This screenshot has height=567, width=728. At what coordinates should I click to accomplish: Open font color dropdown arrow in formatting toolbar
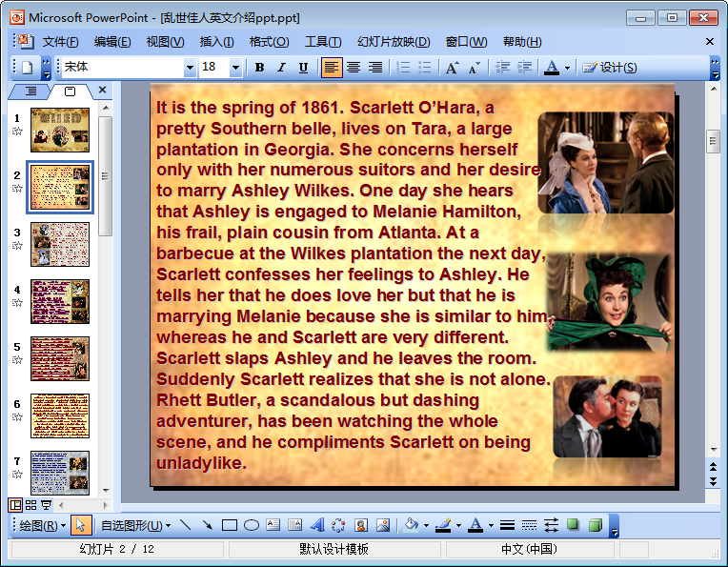pos(567,69)
